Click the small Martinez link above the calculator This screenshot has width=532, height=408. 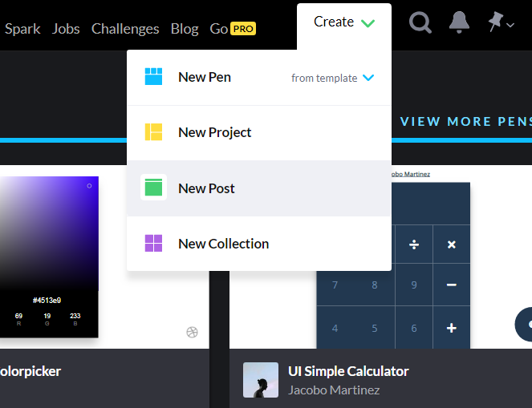click(411, 174)
